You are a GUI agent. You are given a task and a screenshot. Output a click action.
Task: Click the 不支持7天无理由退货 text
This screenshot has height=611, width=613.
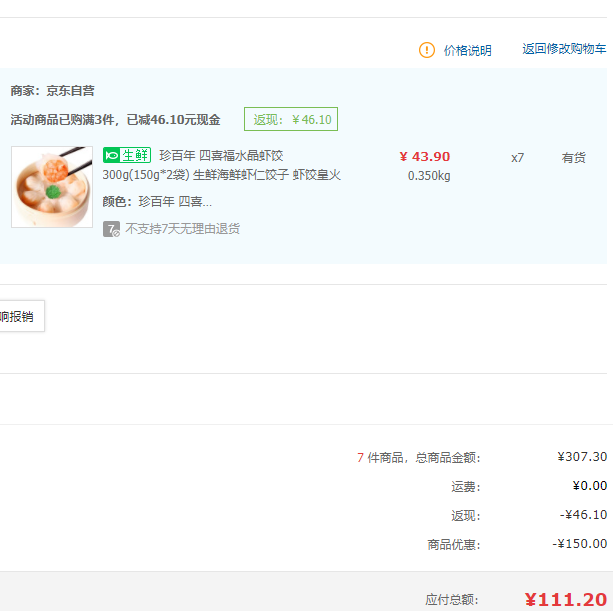coord(183,229)
